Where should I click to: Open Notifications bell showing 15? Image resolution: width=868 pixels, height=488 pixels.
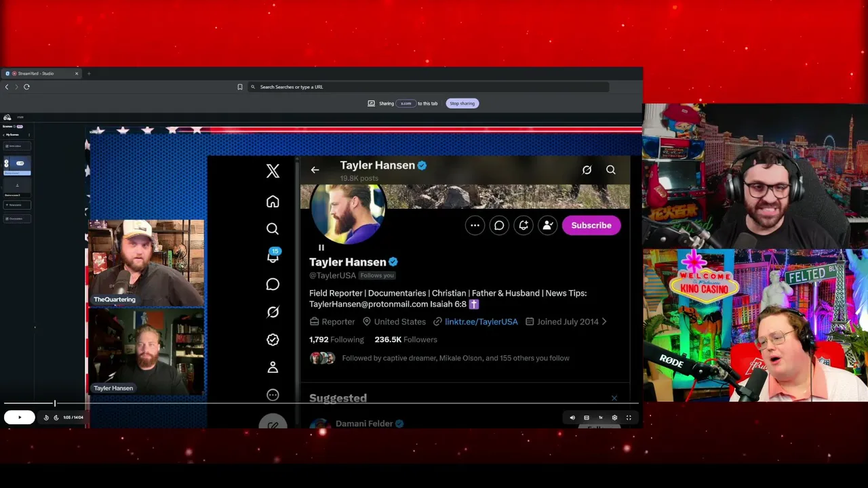(x=273, y=256)
